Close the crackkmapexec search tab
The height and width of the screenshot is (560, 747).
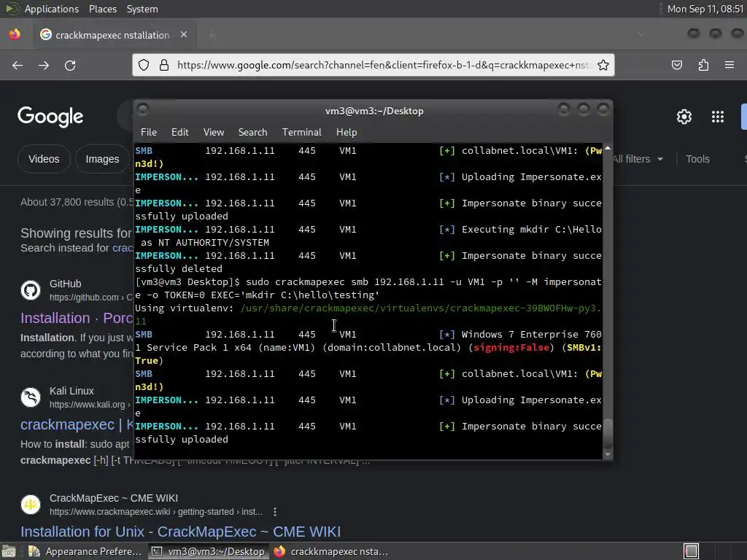(184, 35)
